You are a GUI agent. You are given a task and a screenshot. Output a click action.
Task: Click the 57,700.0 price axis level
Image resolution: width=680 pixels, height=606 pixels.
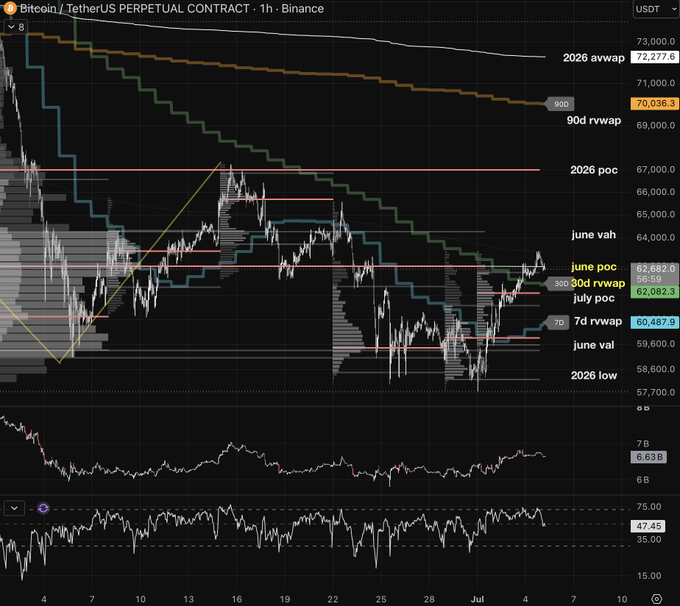(655, 393)
